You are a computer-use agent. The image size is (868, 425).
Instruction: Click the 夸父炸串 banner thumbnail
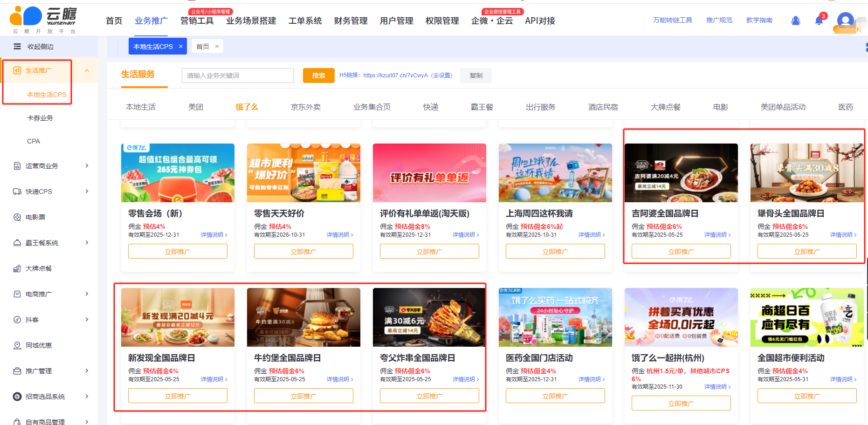429,317
